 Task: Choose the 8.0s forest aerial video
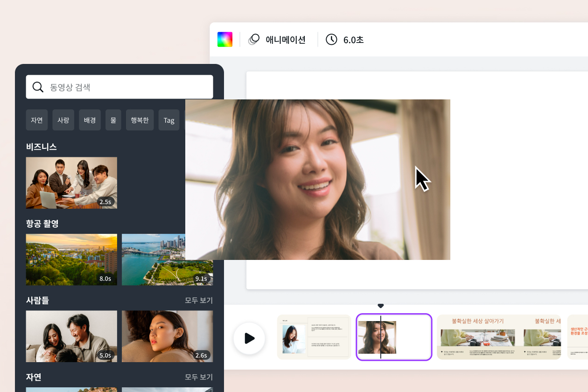click(x=71, y=259)
